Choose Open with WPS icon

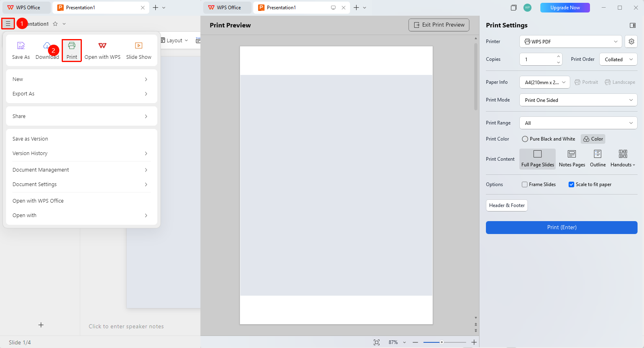[102, 50]
